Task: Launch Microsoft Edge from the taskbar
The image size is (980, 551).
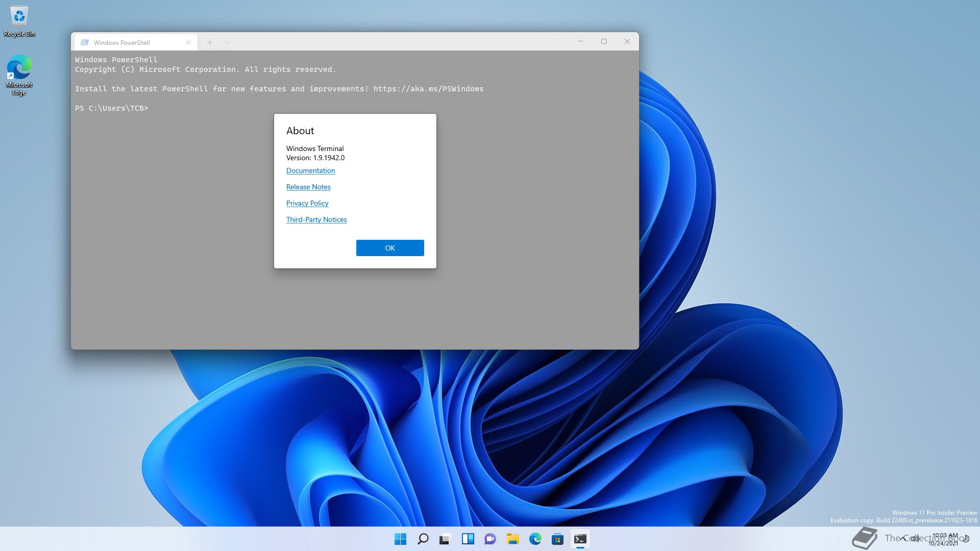Action: pos(535,539)
